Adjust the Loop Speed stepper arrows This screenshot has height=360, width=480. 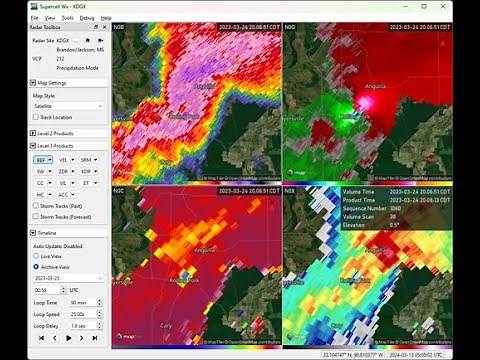(99, 314)
